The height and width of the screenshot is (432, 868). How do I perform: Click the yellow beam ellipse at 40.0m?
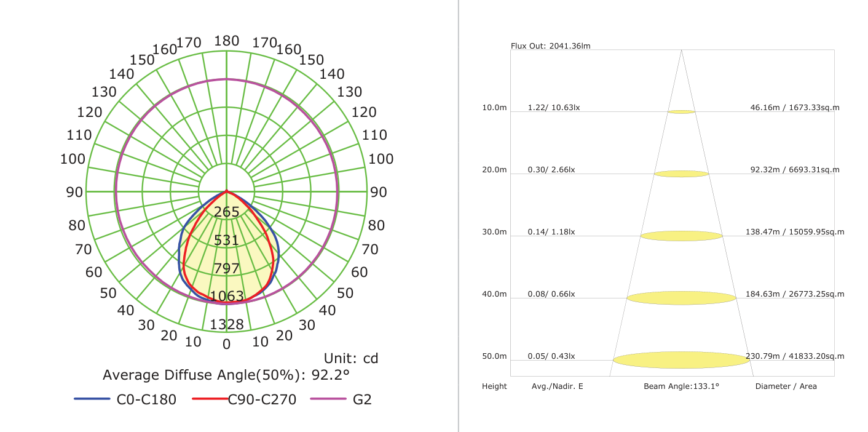click(681, 298)
